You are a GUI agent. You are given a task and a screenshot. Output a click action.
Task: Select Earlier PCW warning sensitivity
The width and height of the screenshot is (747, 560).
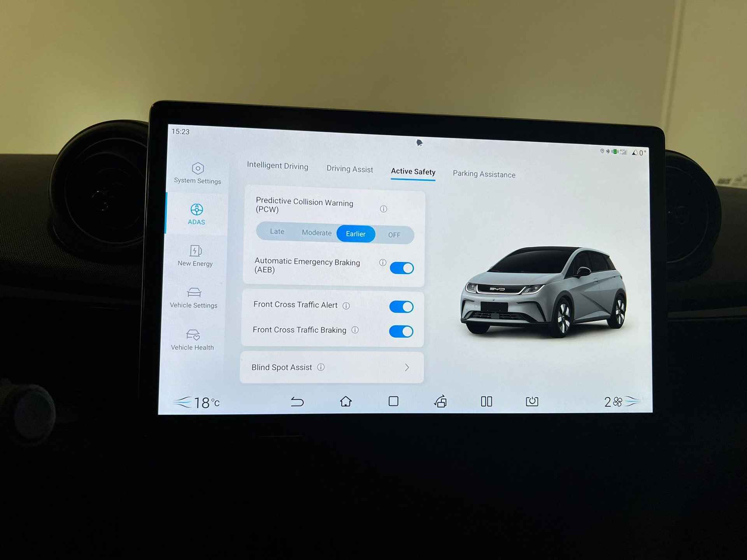click(355, 232)
